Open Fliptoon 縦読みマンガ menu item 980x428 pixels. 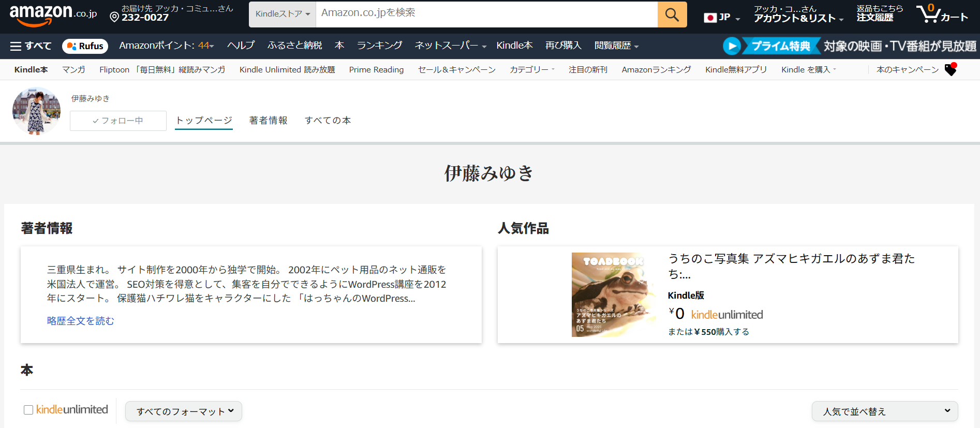click(x=162, y=69)
